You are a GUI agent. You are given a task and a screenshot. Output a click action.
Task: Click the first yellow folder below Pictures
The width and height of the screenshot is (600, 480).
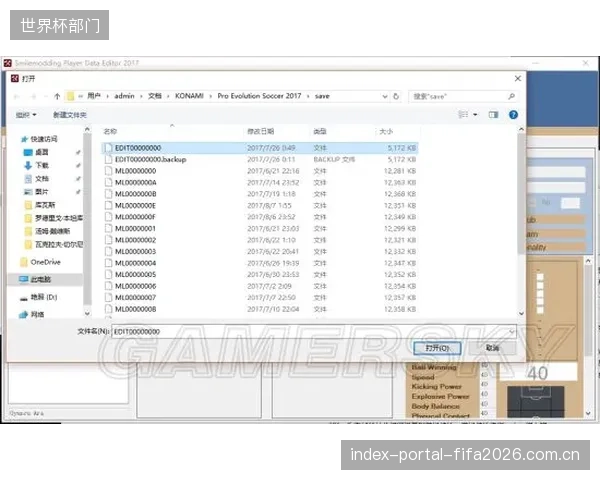(x=40, y=205)
